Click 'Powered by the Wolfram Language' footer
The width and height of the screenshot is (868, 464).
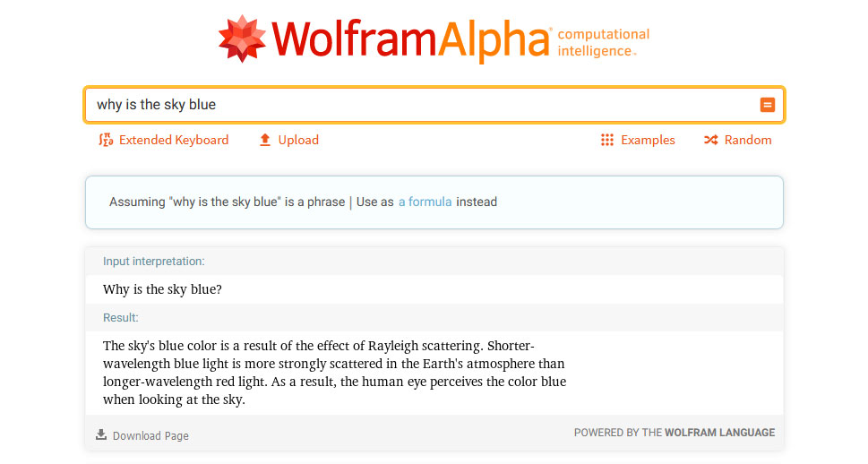click(x=675, y=433)
